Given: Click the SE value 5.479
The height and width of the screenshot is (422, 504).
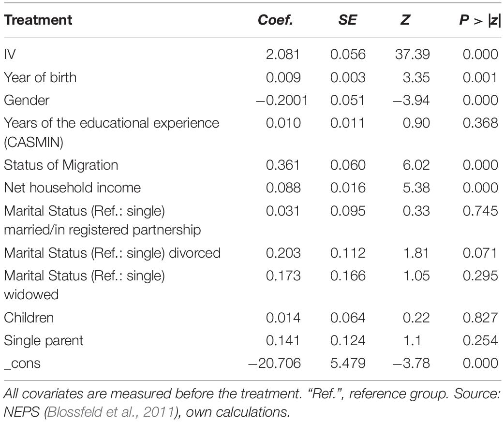Looking at the screenshot, I should [x=348, y=363].
